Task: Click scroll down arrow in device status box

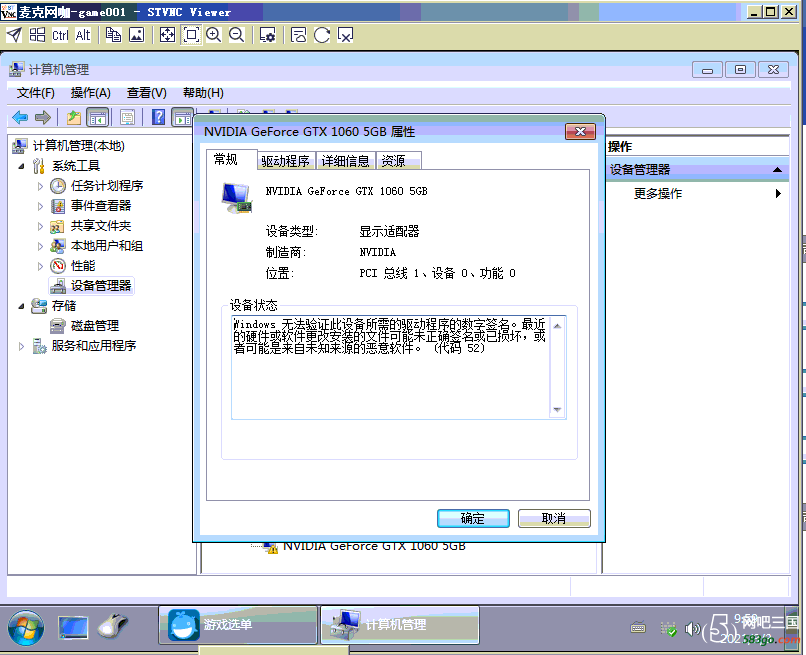Action: pyautogui.click(x=557, y=410)
